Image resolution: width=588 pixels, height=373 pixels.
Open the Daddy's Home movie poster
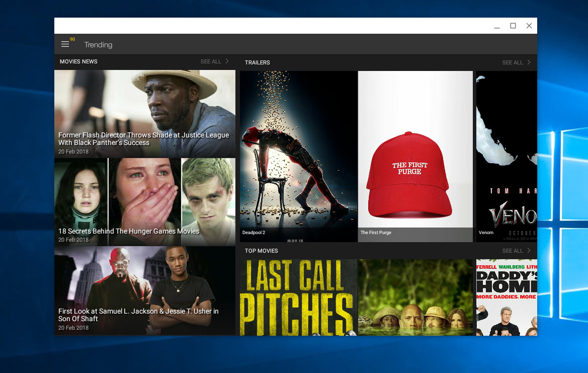(x=507, y=297)
